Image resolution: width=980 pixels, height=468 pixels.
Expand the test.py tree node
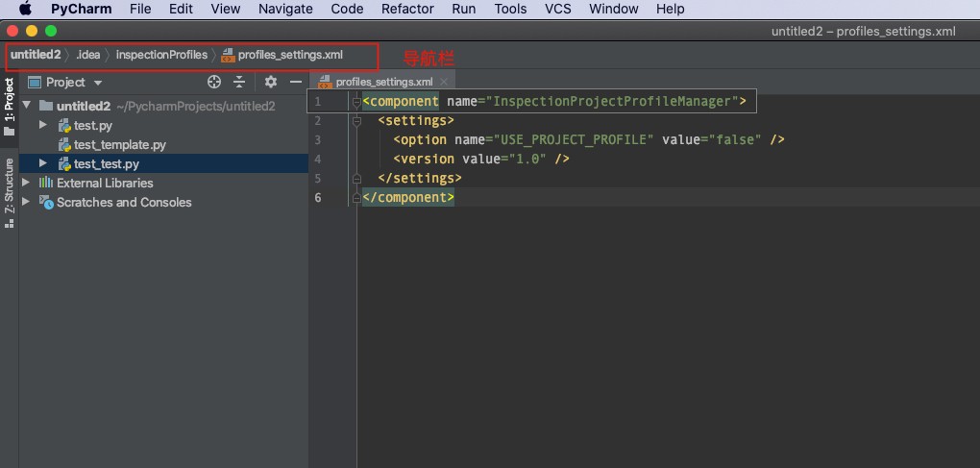point(42,125)
